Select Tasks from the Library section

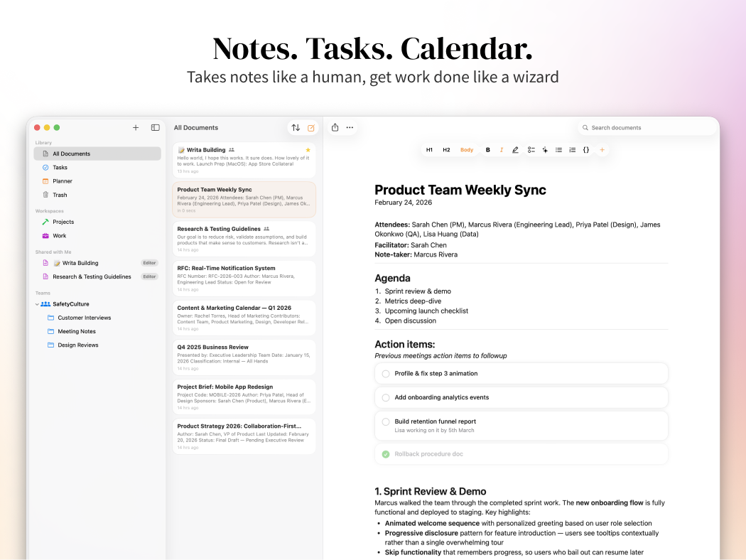point(60,168)
